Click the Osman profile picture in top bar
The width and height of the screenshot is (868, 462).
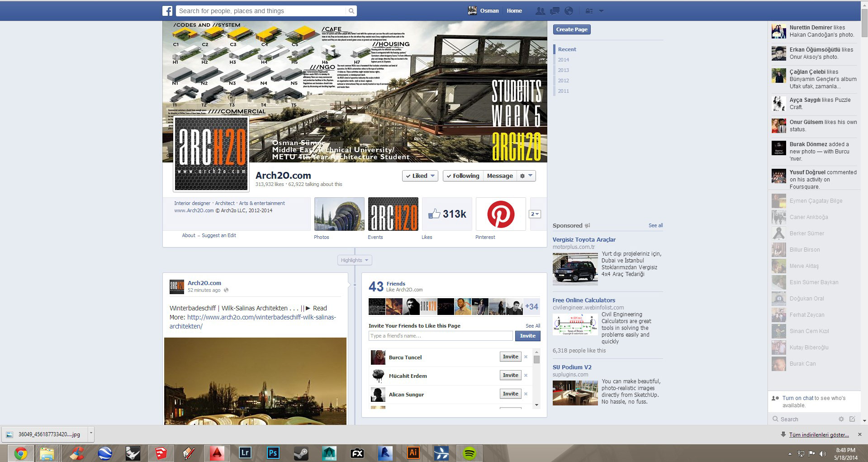click(x=472, y=10)
